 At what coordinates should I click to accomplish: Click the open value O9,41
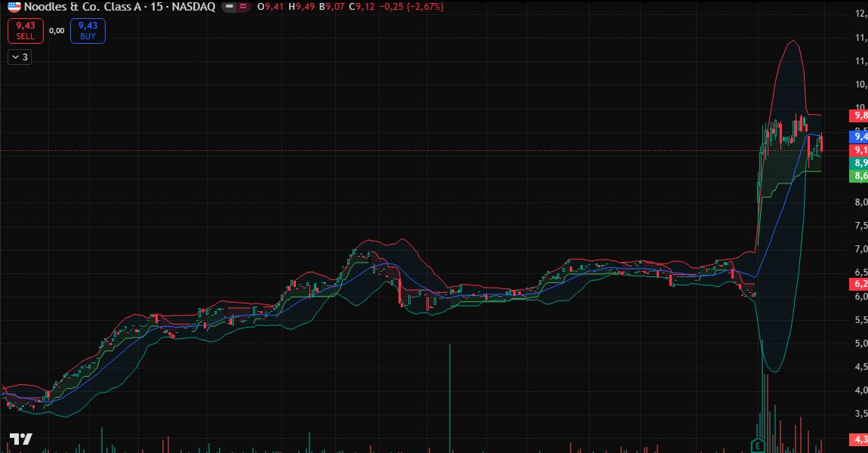[x=271, y=7]
